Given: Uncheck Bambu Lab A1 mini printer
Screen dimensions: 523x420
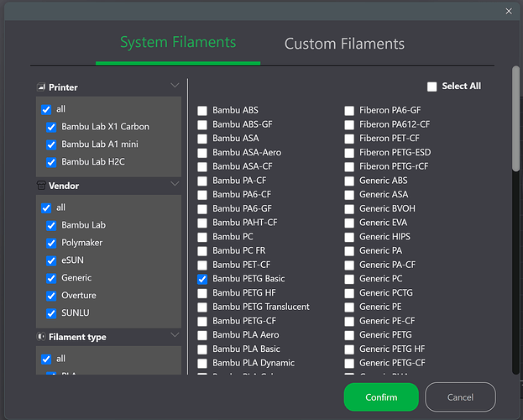Looking at the screenshot, I should (51, 144).
